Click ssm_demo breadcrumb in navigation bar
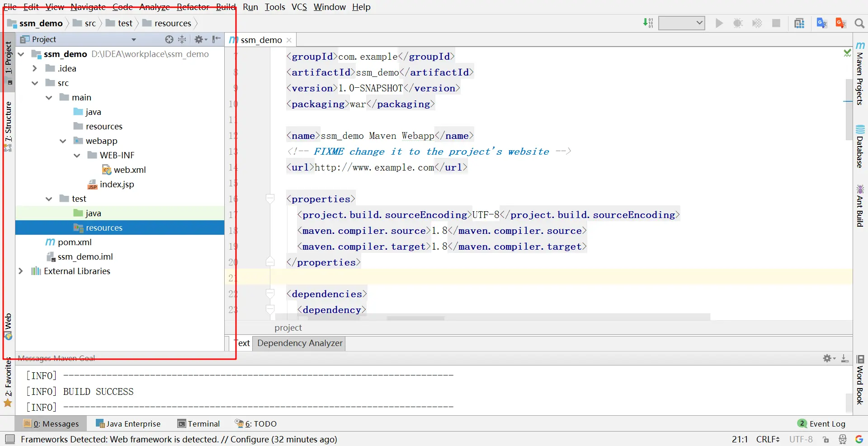The width and height of the screenshot is (868, 446). click(35, 23)
